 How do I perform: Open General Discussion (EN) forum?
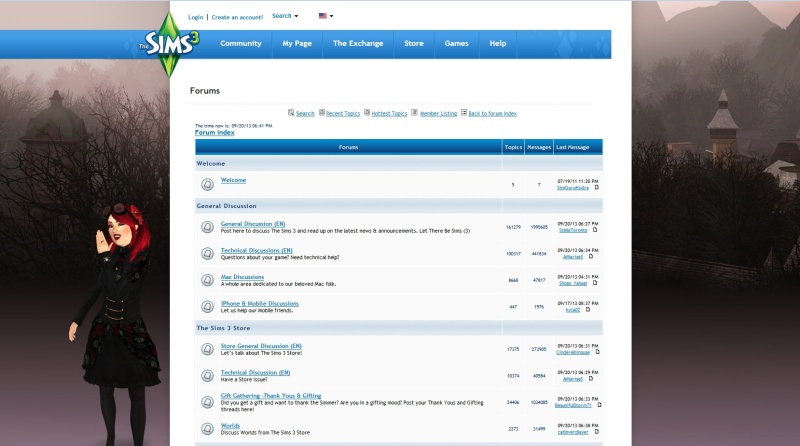point(253,224)
